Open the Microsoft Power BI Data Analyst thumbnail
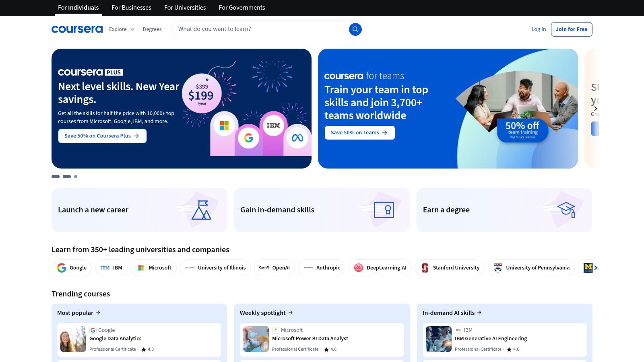Viewport: 644px width, 362px height. coord(256,339)
